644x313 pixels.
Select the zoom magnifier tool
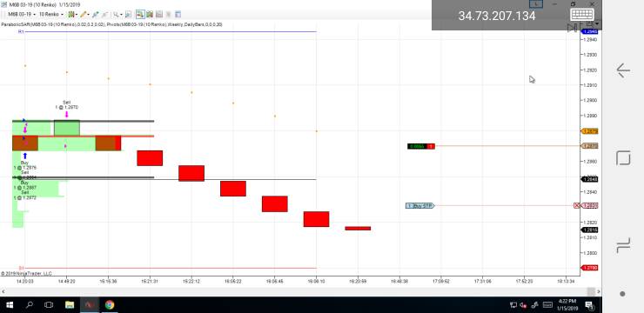pyautogui.click(x=117, y=15)
